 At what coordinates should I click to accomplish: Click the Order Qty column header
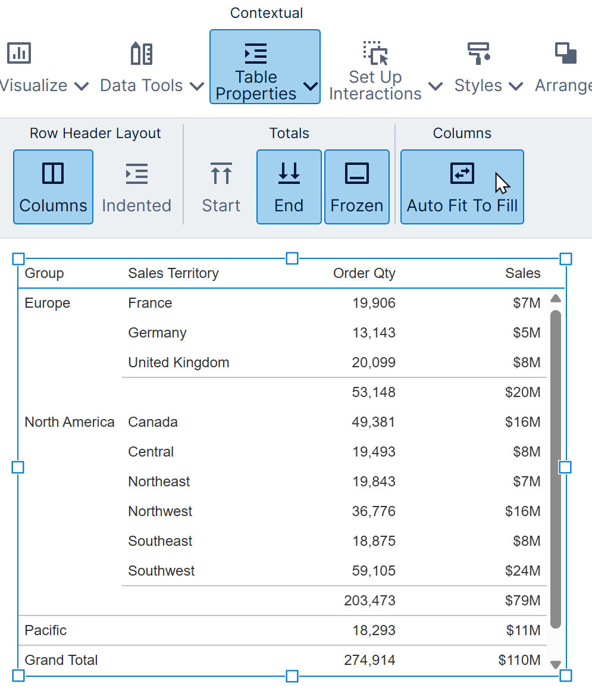(364, 273)
